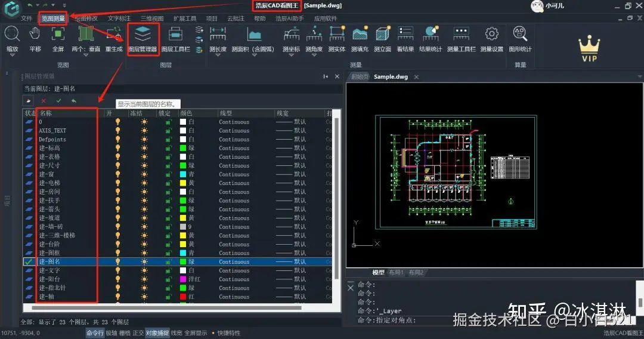
Task: Select the layer row 建-文字
Action: [x=178, y=270]
